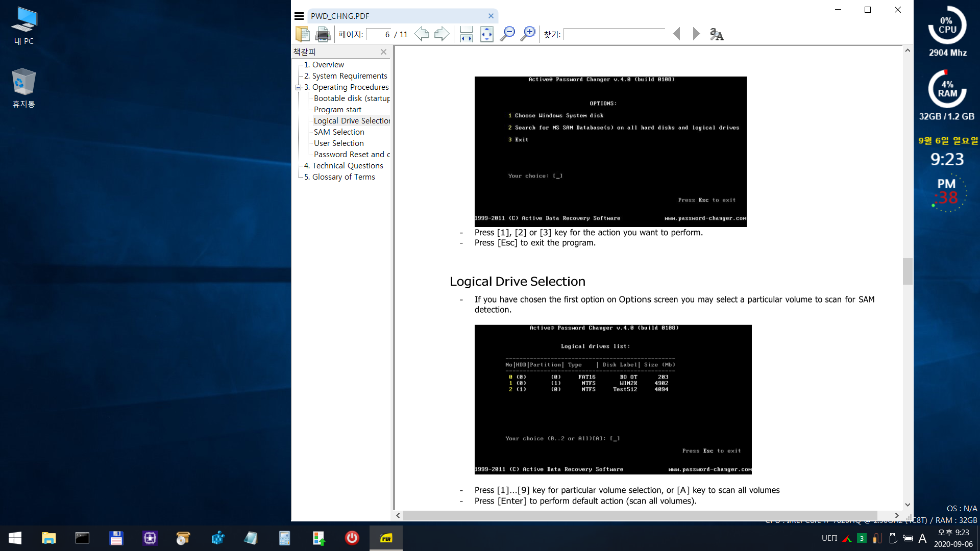Click the search text field
This screenshot has height=551, width=980.
614,34
